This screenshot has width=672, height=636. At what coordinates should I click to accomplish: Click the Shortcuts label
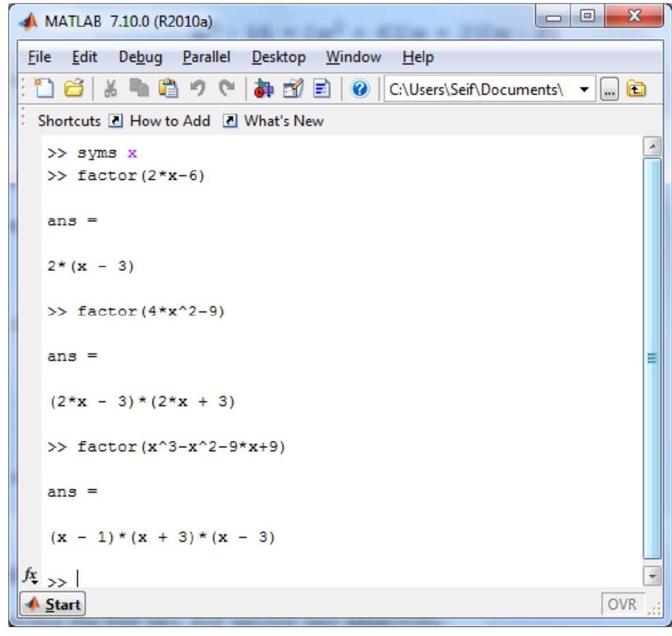(x=69, y=121)
